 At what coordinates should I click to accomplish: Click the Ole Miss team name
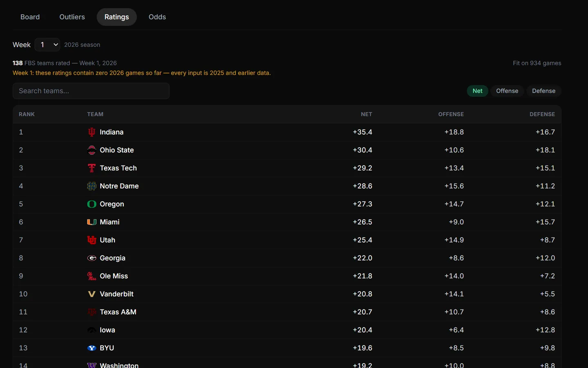[x=114, y=276]
